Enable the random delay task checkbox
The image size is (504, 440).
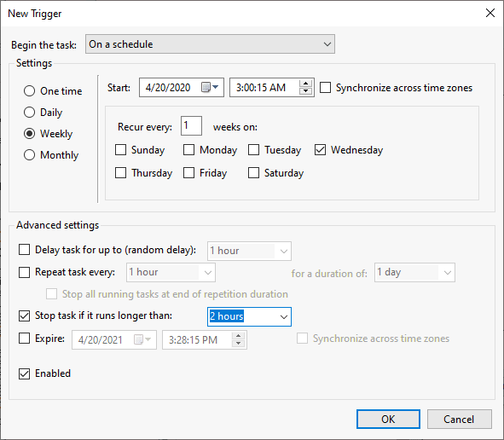click(24, 250)
